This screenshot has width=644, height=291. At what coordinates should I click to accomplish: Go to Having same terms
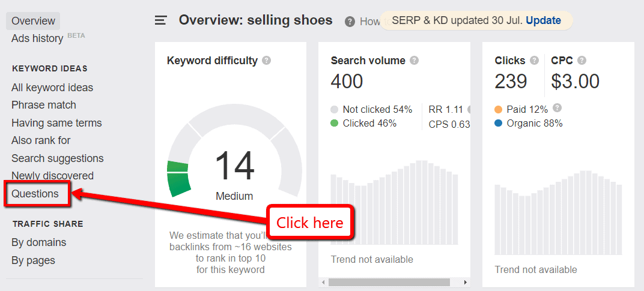(56, 123)
